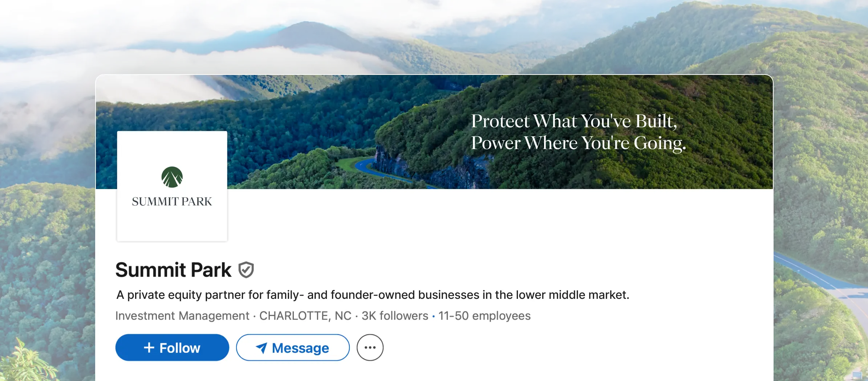Select the Summit Park company name heading
This screenshot has width=868, height=381.
173,270
